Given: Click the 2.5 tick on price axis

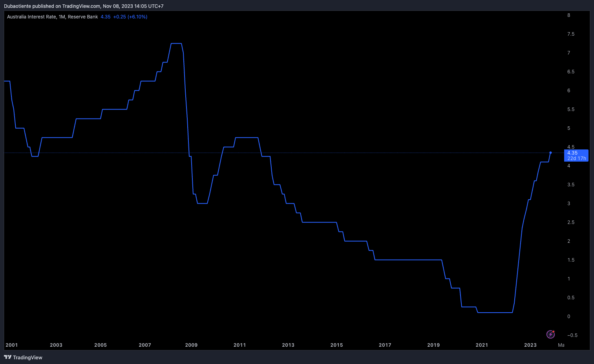Looking at the screenshot, I should pos(571,222).
